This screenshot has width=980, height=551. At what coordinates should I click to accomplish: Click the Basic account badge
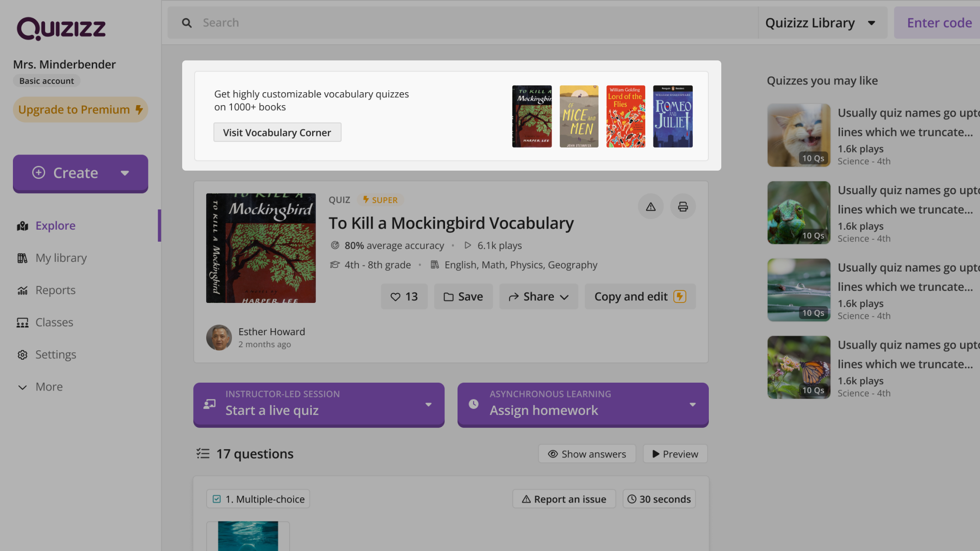[47, 81]
